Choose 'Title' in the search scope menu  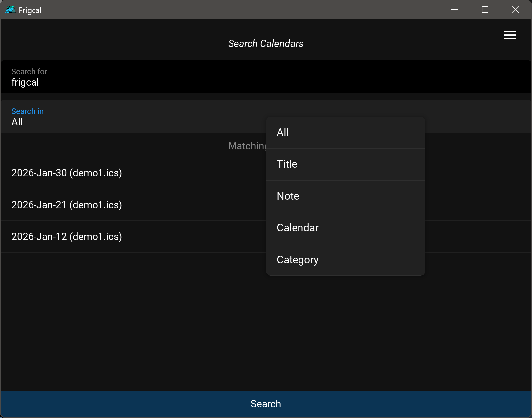345,164
